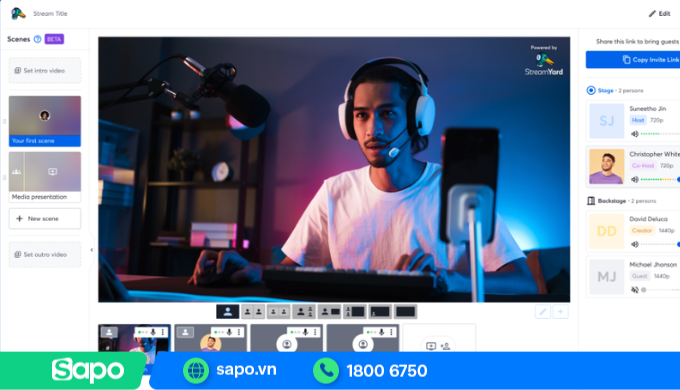Screen dimensions: 680x390
Task: Click the SJ avatar of Suneetho Jin
Action: click(606, 121)
